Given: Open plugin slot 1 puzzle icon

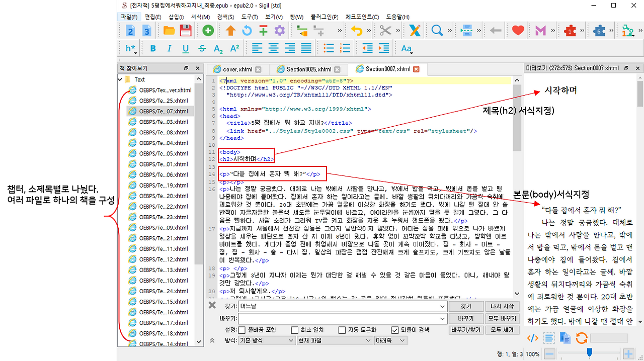Looking at the screenshot, I should pos(570,31).
